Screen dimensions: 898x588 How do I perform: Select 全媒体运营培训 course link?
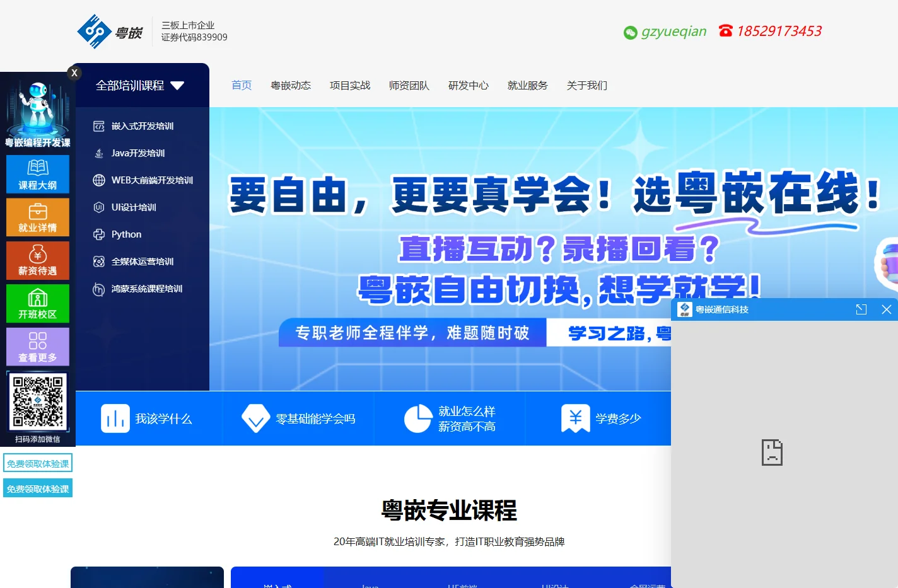(x=143, y=262)
